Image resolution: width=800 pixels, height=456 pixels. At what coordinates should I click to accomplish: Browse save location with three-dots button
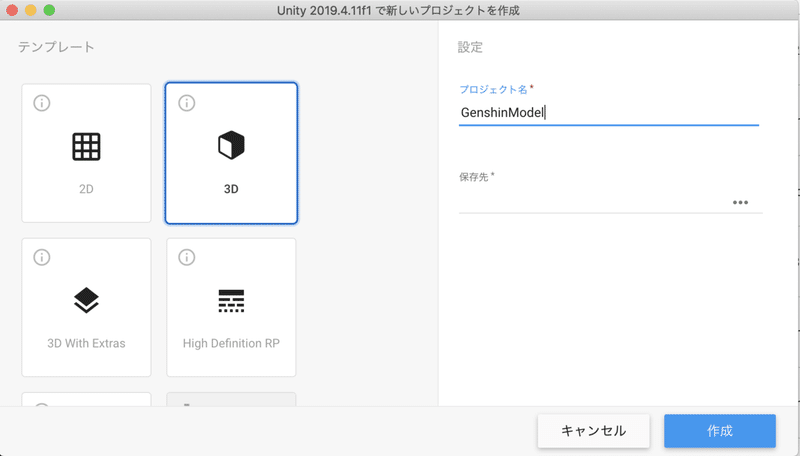pyautogui.click(x=740, y=202)
